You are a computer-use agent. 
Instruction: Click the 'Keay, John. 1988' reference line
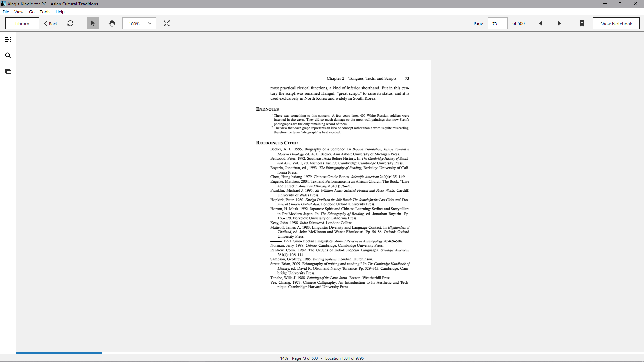click(312, 223)
